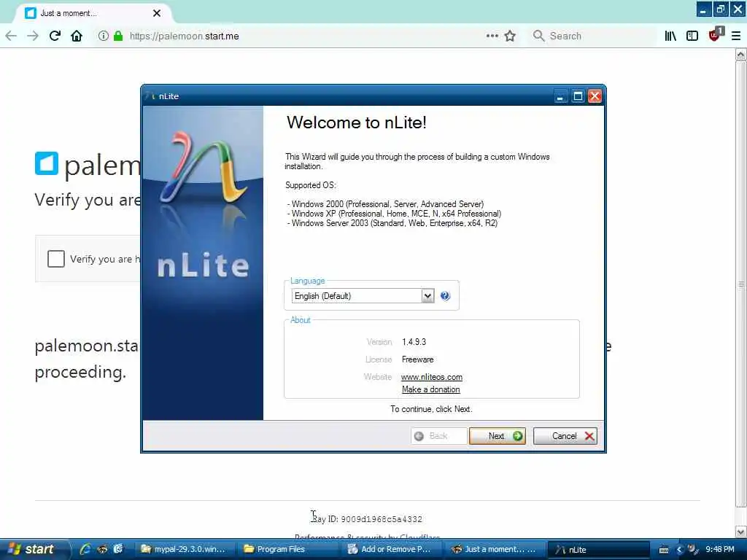Close the nLite window
This screenshot has width=747, height=560.
[595, 96]
